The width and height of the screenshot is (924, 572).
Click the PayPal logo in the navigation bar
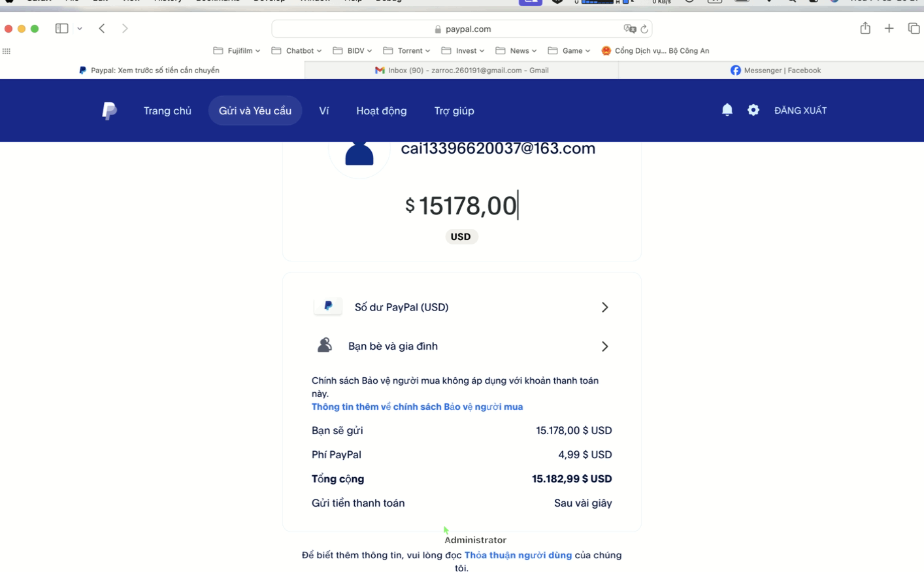coord(109,110)
